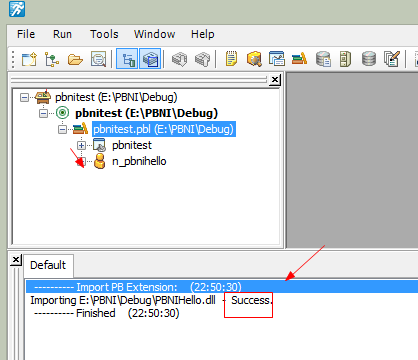Click the New object toolbar icon

click(x=29, y=59)
